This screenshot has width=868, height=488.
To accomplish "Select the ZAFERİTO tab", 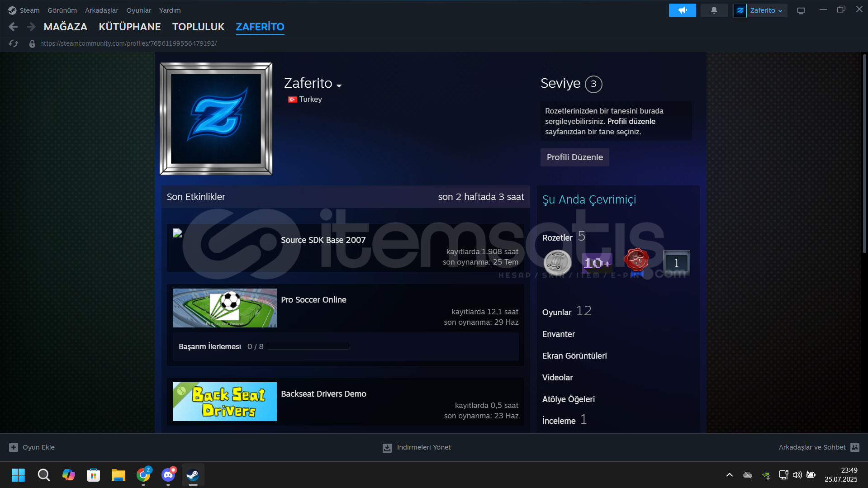I will pos(260,27).
